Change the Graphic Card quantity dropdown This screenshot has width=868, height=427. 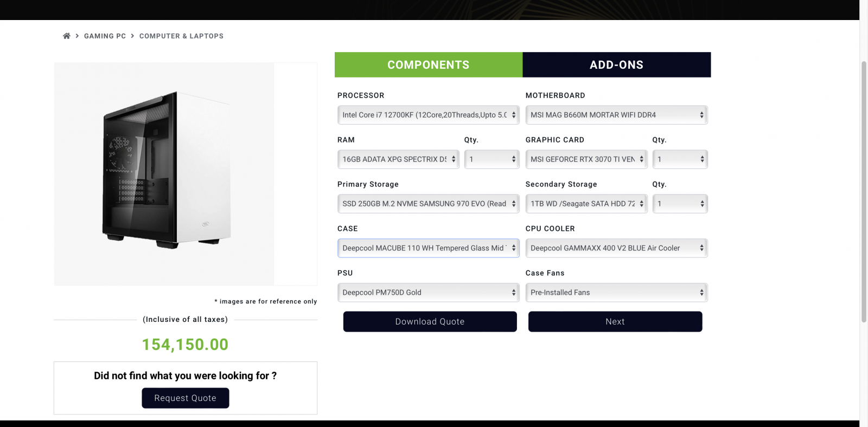tap(680, 159)
